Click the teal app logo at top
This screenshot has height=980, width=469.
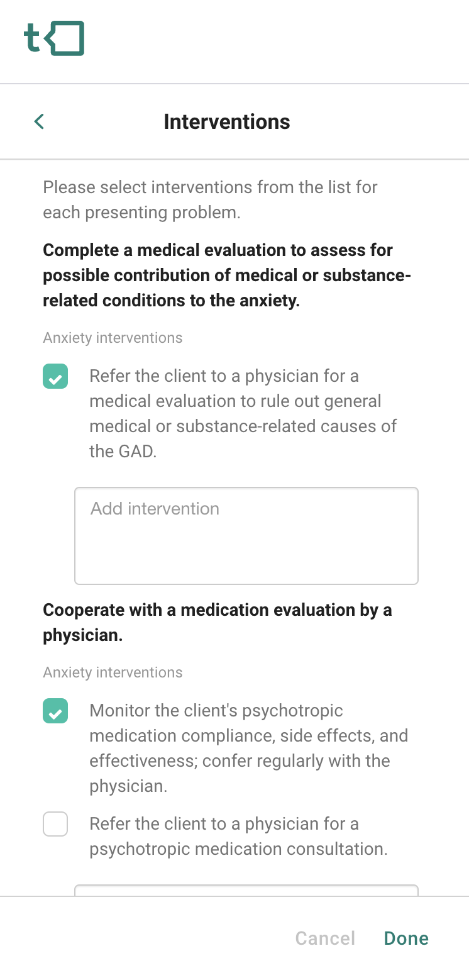pos(54,38)
